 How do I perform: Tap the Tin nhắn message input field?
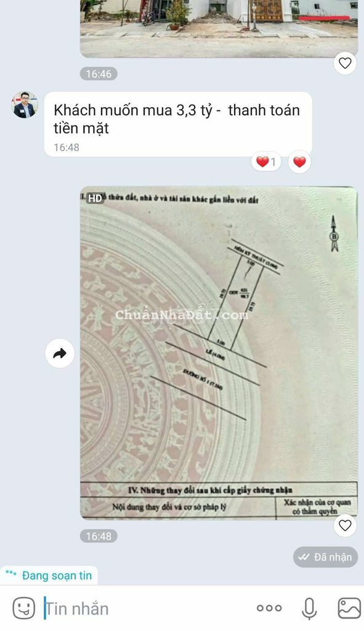pyautogui.click(x=145, y=608)
